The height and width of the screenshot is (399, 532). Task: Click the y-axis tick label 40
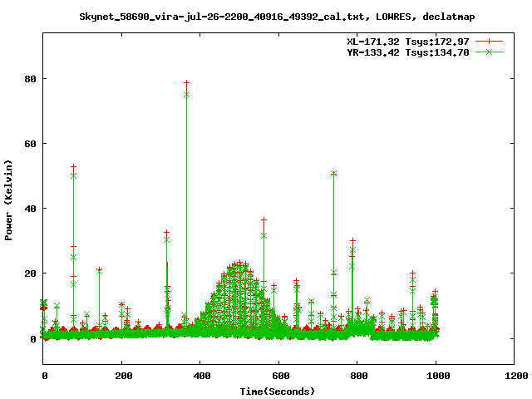click(x=30, y=209)
